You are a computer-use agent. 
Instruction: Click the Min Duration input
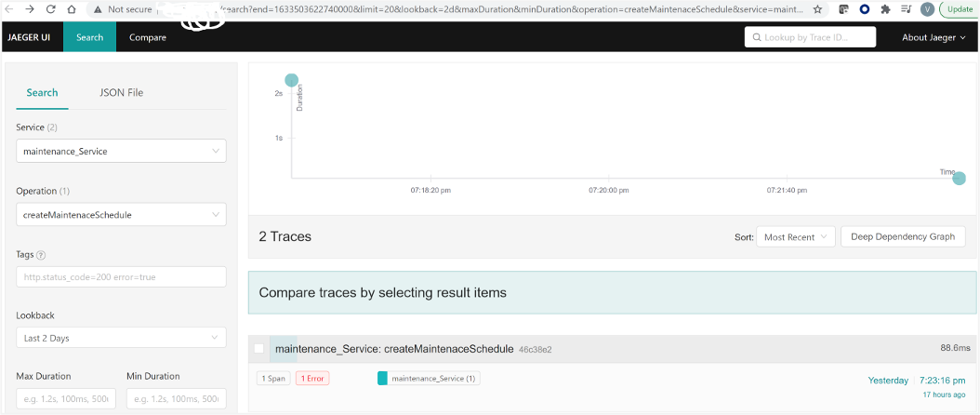click(177, 399)
